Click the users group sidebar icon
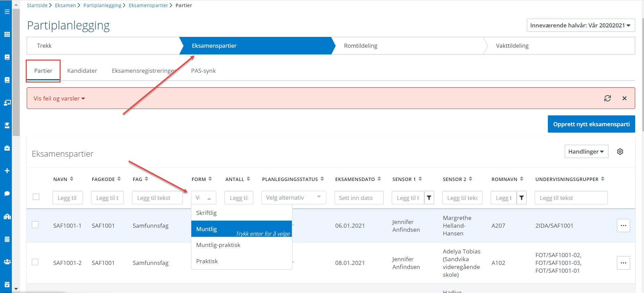Image resolution: width=644 pixels, height=293 pixels. point(7,262)
